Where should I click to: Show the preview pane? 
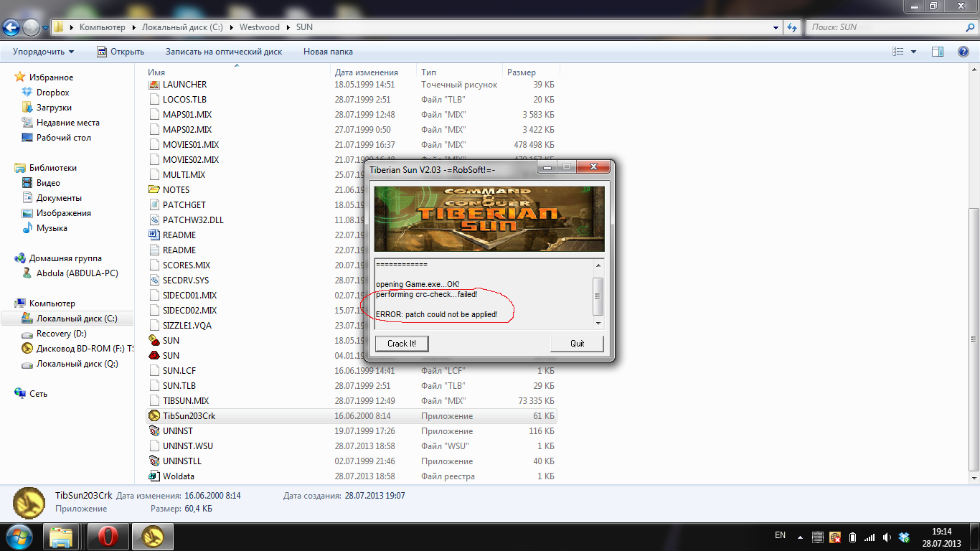click(937, 52)
